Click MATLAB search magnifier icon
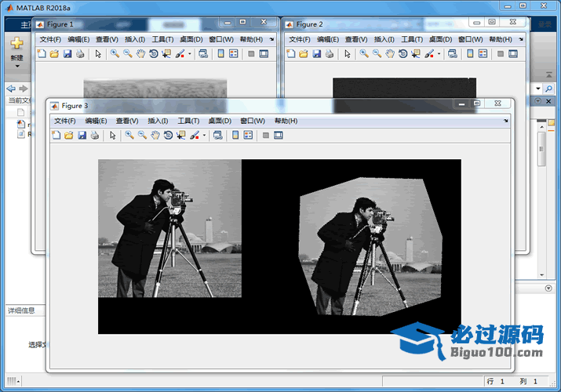561x392 pixels. (548, 89)
